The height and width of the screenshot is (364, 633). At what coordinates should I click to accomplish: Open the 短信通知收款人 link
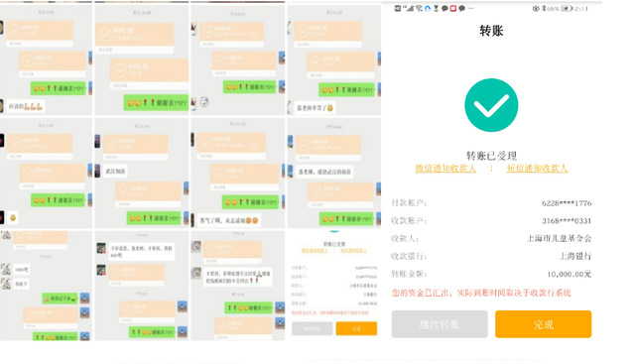pos(537,169)
